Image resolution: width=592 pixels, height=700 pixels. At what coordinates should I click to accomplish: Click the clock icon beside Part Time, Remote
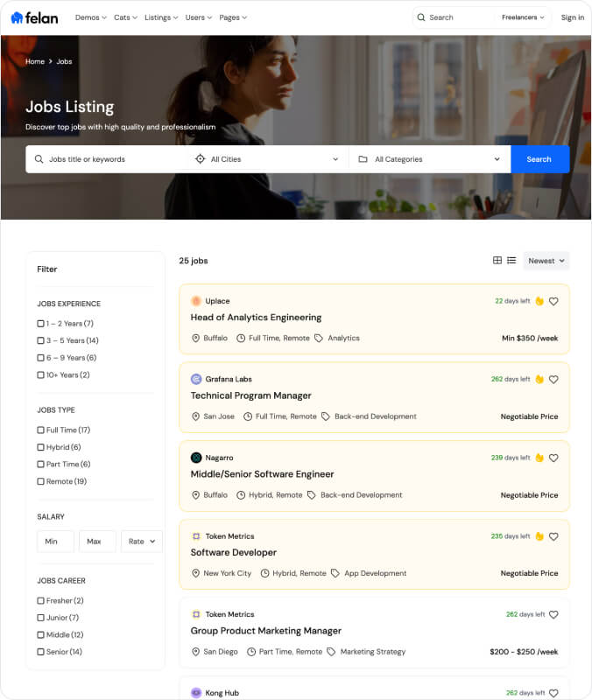(x=251, y=652)
